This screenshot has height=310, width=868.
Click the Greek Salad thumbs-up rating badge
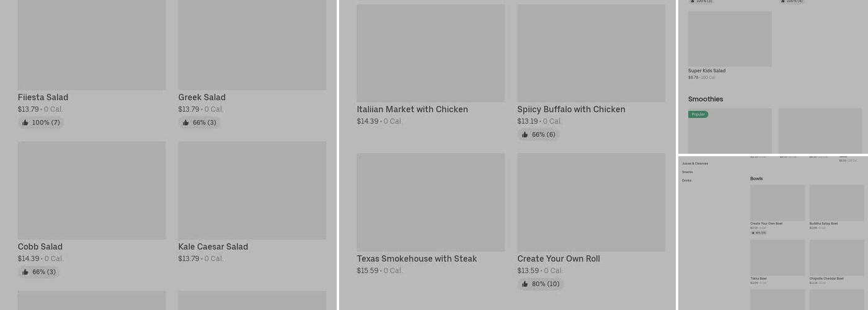[199, 123]
